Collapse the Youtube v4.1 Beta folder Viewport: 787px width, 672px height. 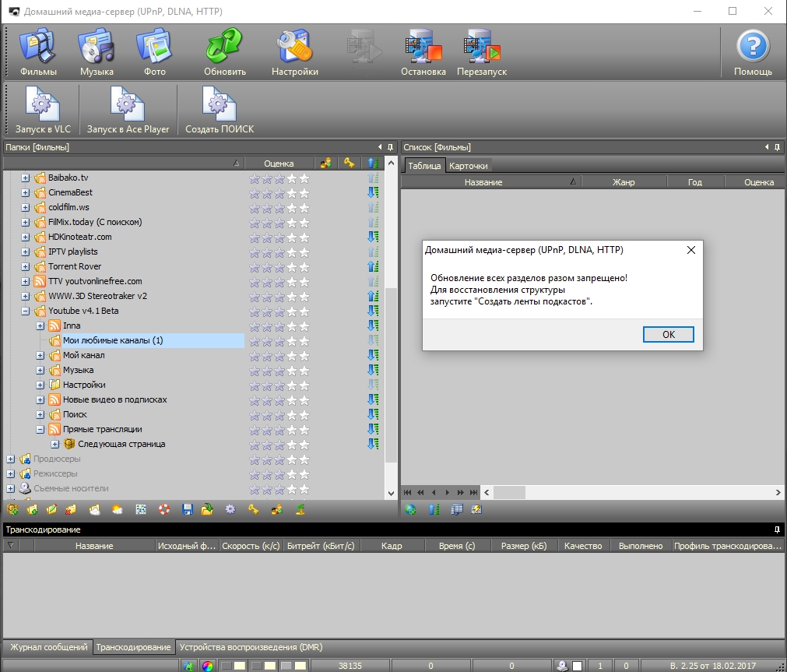(26, 311)
